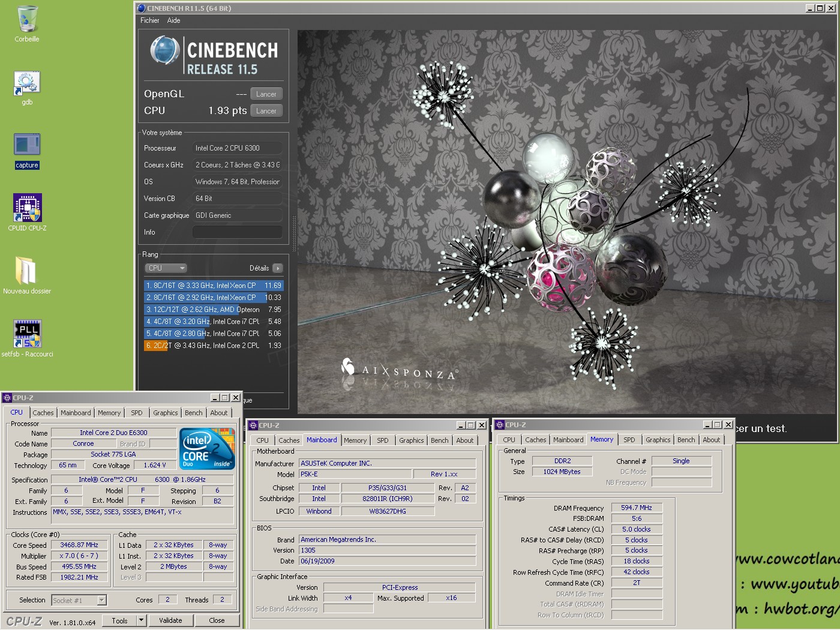Screen dimensions: 840x630
Task: Click the Cinebench logo sphere icon
Action: (164, 50)
